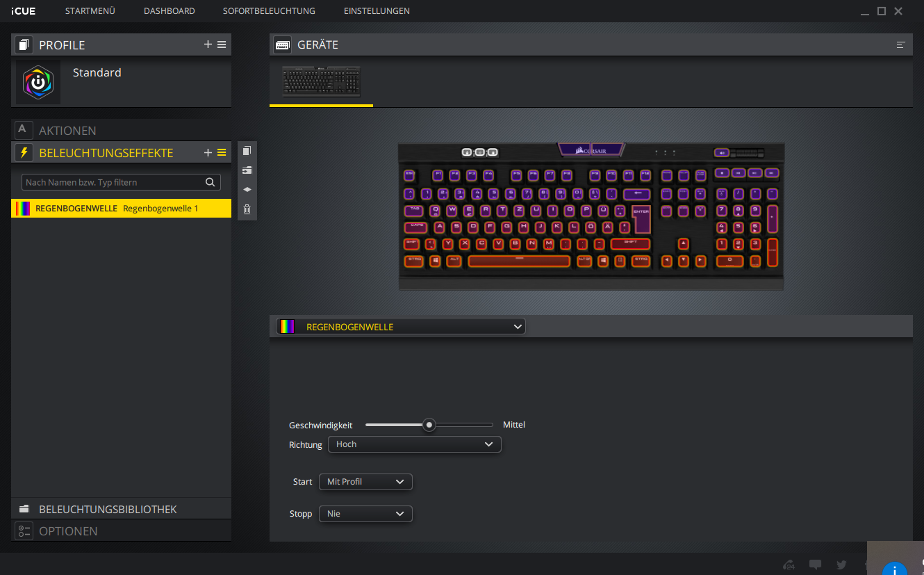The height and width of the screenshot is (575, 924).
Task: Expand the Beleuchtungsbibliothek section
Action: coord(121,509)
